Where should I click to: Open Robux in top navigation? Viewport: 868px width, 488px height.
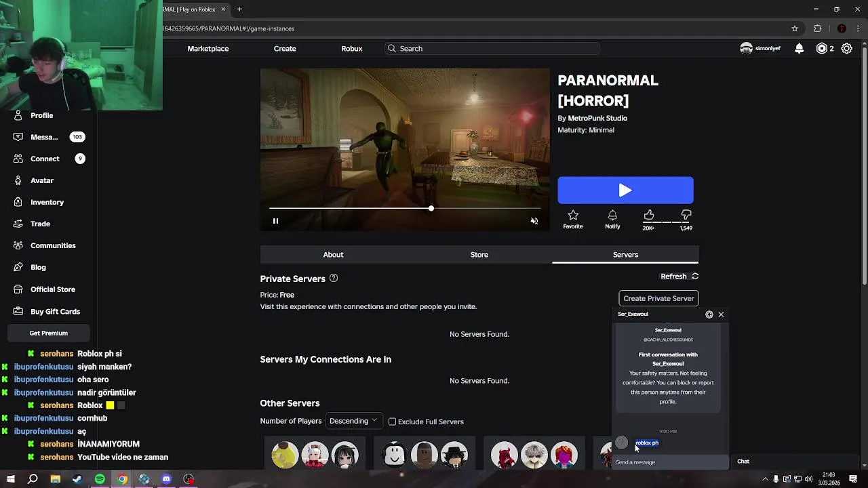point(351,49)
